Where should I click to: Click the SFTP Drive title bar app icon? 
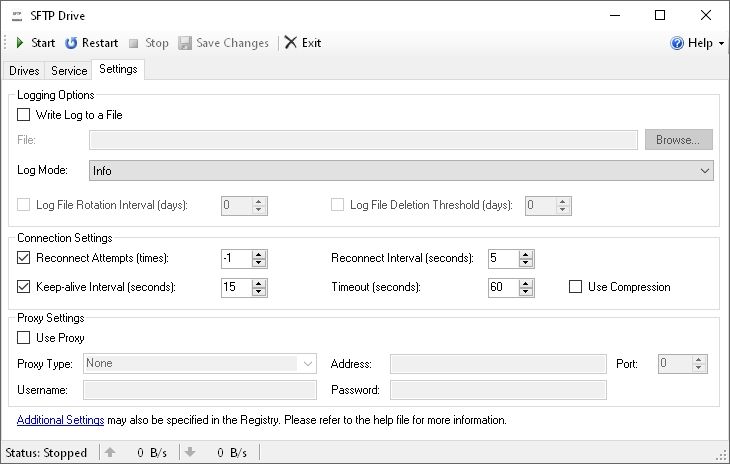[x=17, y=16]
